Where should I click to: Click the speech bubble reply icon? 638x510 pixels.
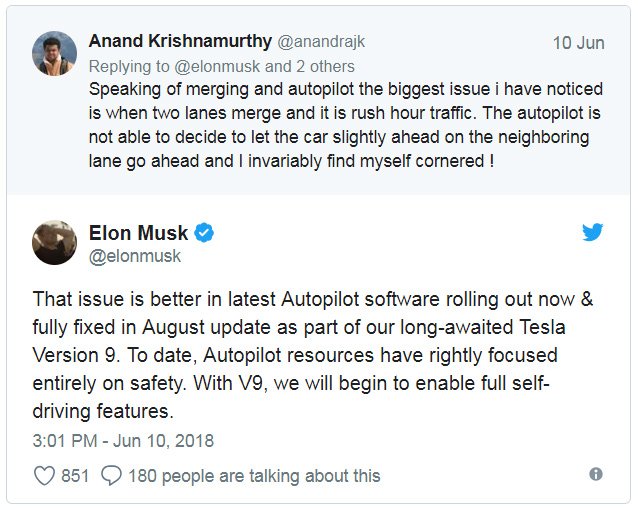coord(111,476)
